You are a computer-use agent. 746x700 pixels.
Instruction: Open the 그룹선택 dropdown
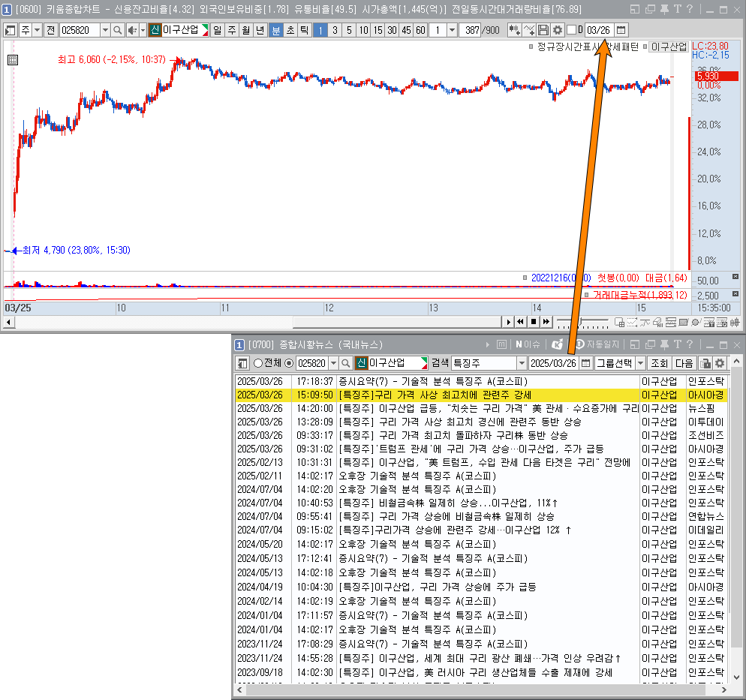point(640,363)
